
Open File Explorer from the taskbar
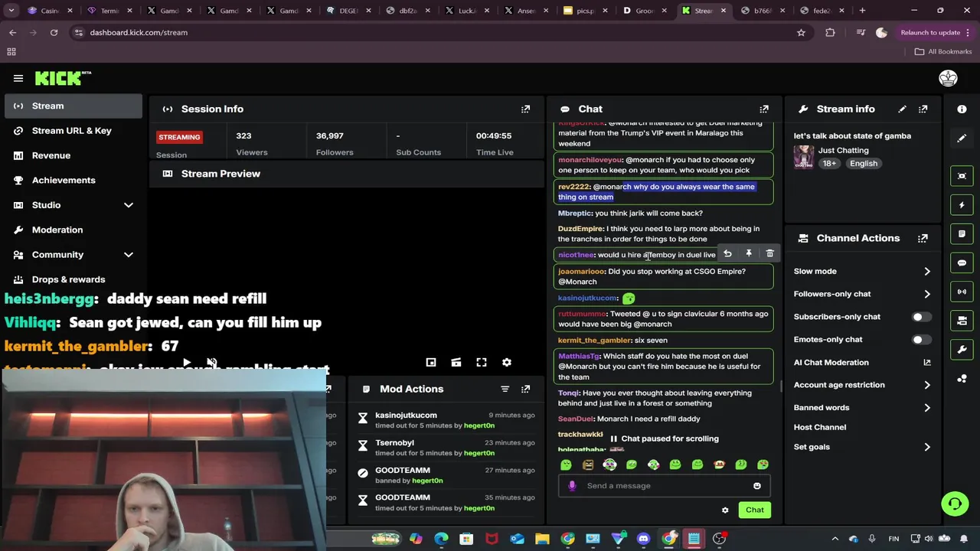(x=542, y=539)
